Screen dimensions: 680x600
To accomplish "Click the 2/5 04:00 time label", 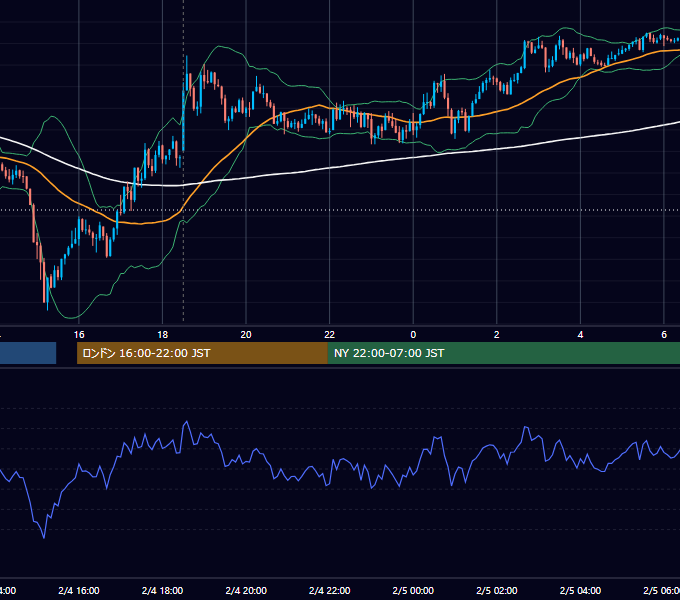I will click(580, 590).
